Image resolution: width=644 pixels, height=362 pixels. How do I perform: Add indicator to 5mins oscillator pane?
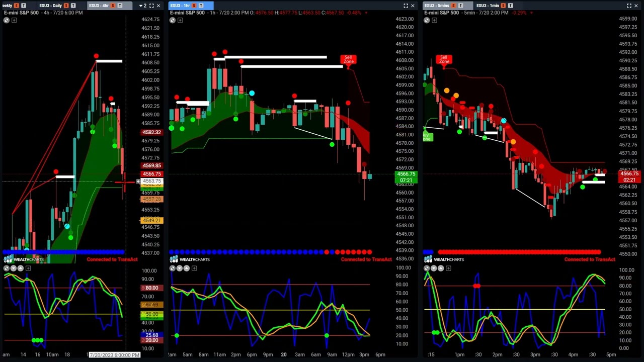point(449,268)
